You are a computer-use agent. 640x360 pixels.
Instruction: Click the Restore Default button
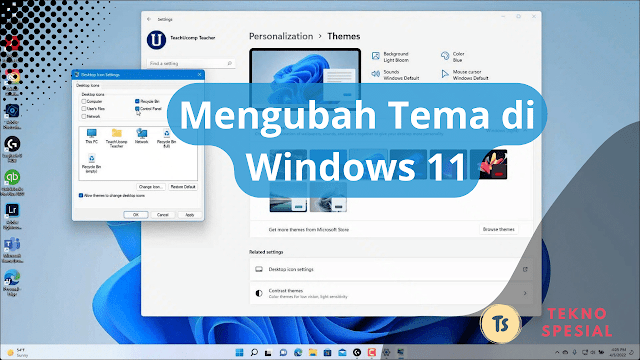point(183,187)
